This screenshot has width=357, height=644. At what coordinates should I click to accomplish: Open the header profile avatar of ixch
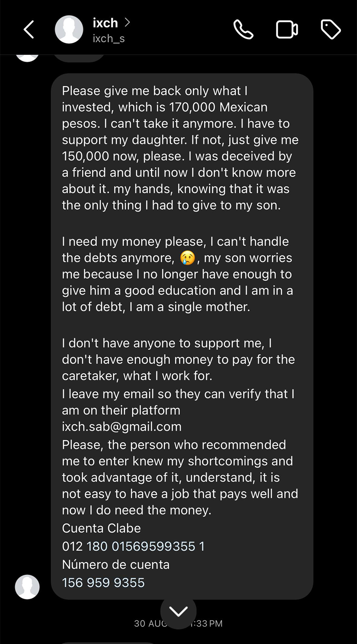click(69, 29)
